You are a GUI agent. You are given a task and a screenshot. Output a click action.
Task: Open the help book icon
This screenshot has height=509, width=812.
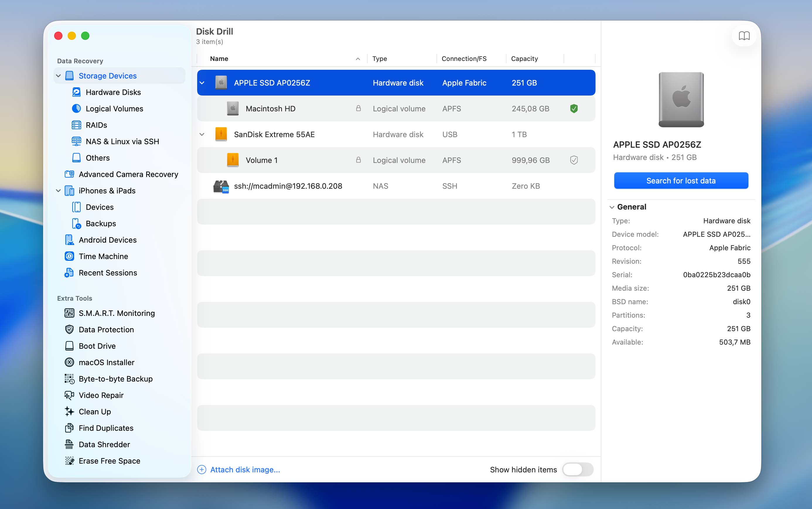[744, 36]
